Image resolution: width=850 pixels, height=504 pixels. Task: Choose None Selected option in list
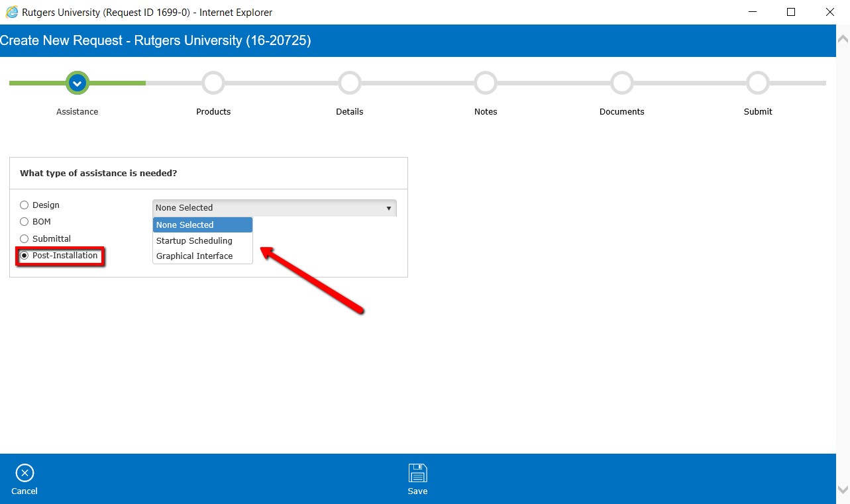click(203, 225)
